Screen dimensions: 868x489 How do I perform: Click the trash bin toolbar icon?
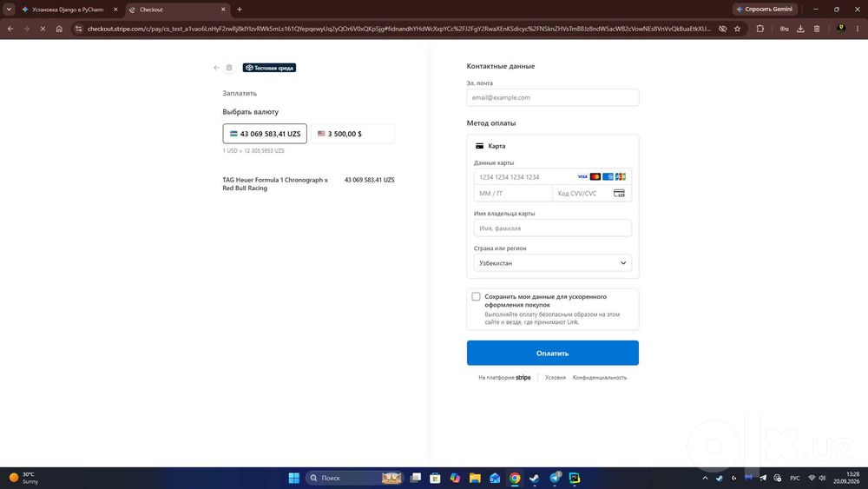[817, 29]
